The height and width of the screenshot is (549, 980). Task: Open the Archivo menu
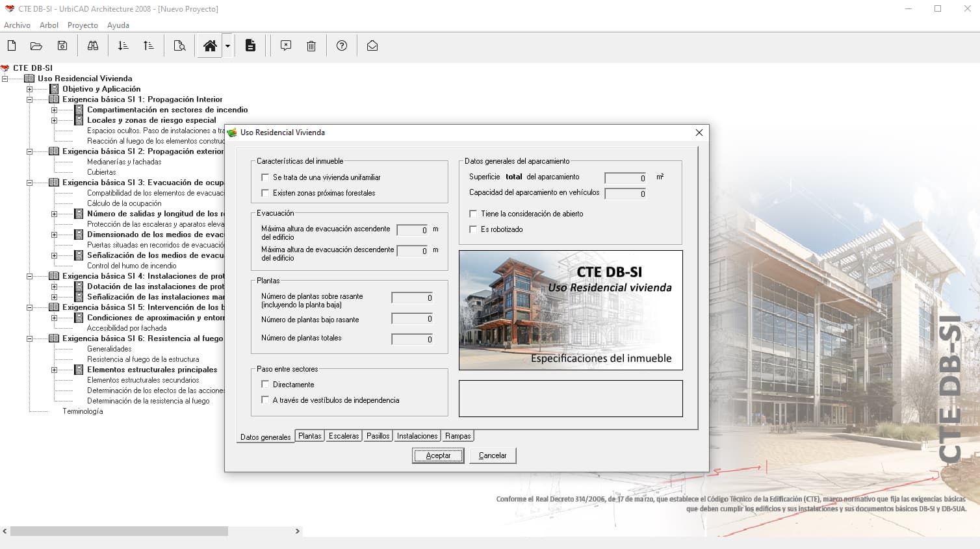click(x=17, y=25)
